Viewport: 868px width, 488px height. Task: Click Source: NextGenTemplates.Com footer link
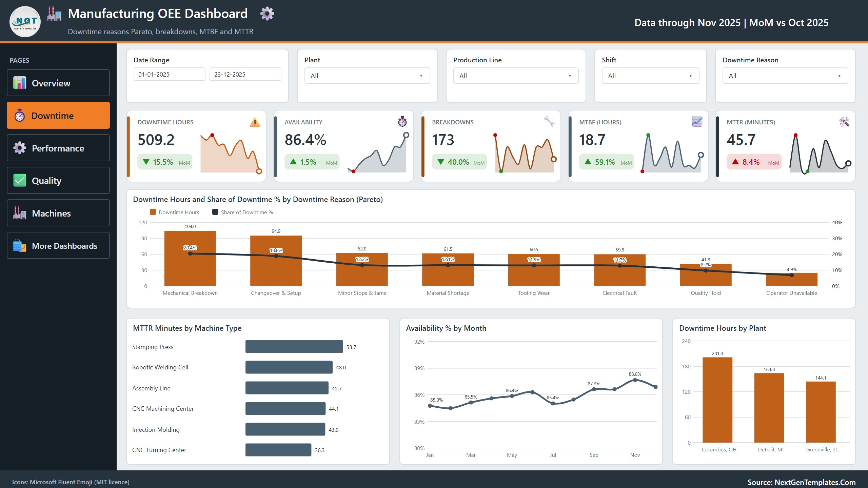(x=802, y=482)
